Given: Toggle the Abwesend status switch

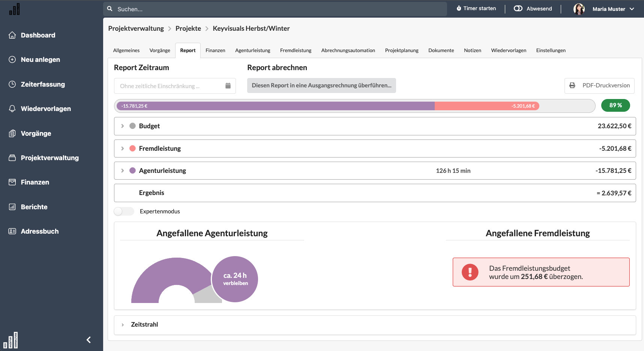Looking at the screenshot, I should click(518, 9).
